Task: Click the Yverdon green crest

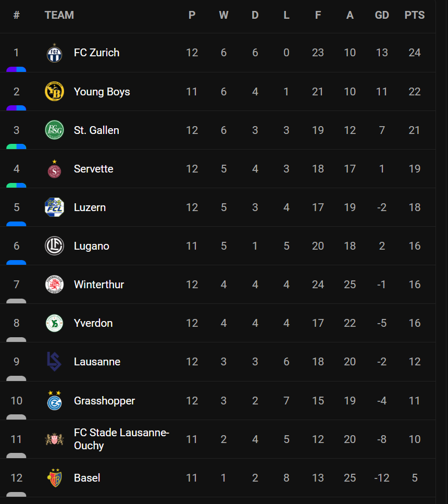Action: click(54, 323)
